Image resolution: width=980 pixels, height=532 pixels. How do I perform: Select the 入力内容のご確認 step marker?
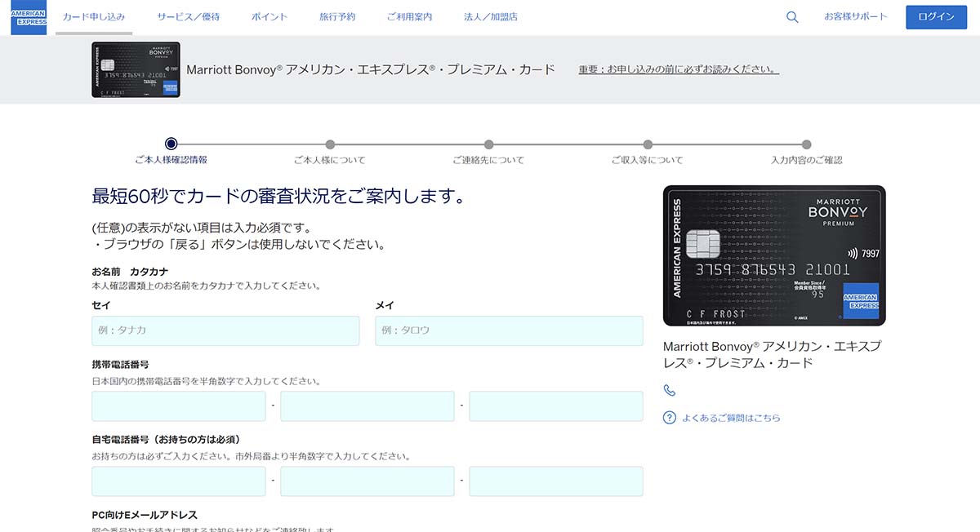click(x=807, y=144)
